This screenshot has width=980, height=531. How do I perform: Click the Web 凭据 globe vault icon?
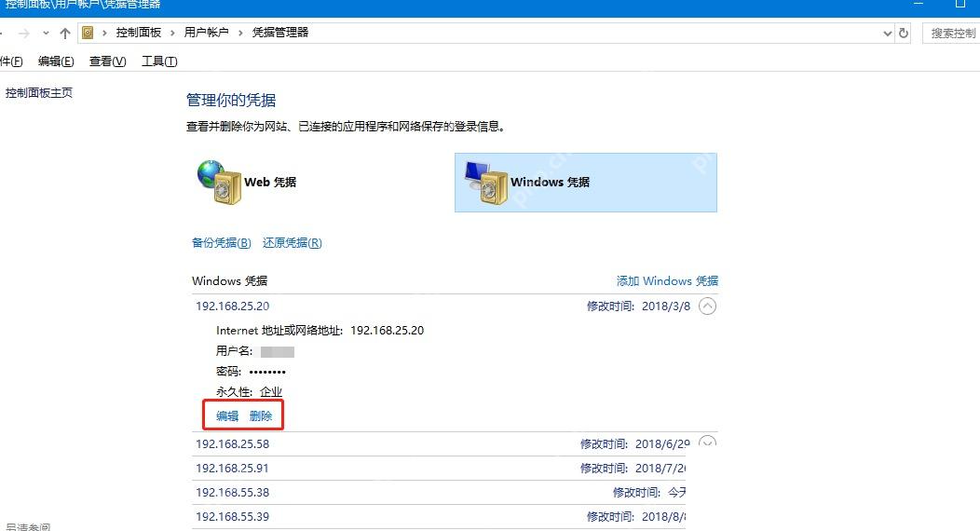219,183
